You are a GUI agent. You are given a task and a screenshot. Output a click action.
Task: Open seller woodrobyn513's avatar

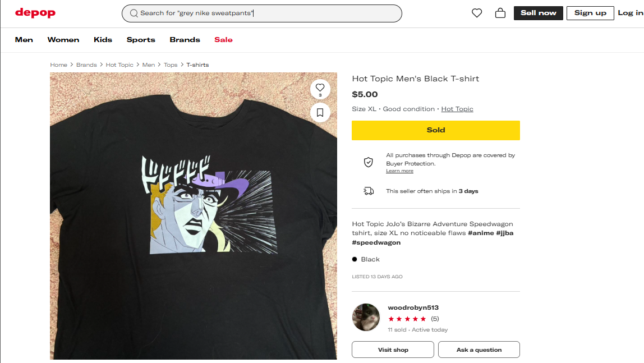[x=366, y=318]
